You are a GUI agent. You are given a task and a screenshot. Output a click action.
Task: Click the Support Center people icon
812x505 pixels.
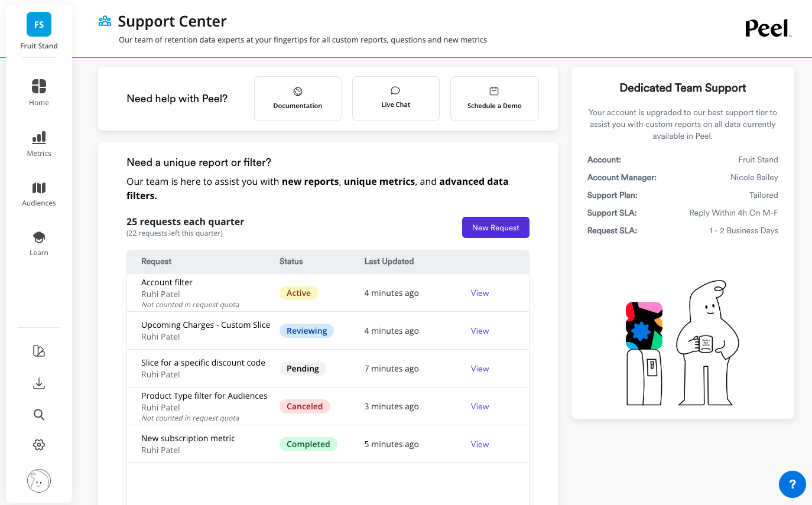click(x=105, y=21)
